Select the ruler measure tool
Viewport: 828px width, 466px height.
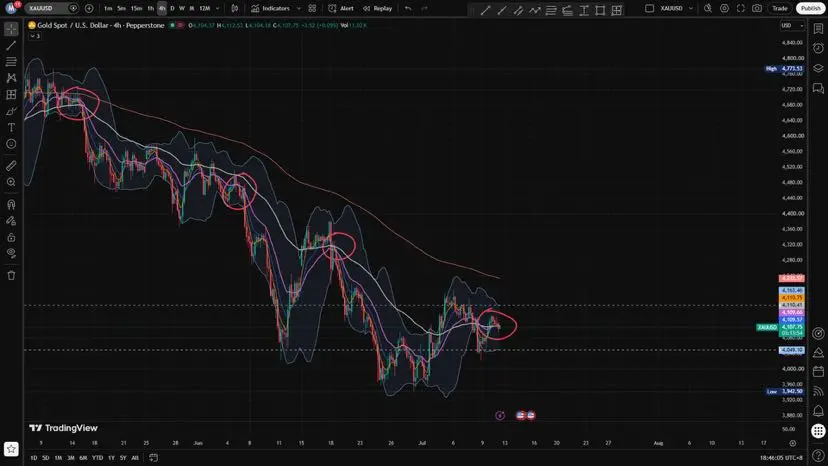tap(11, 166)
